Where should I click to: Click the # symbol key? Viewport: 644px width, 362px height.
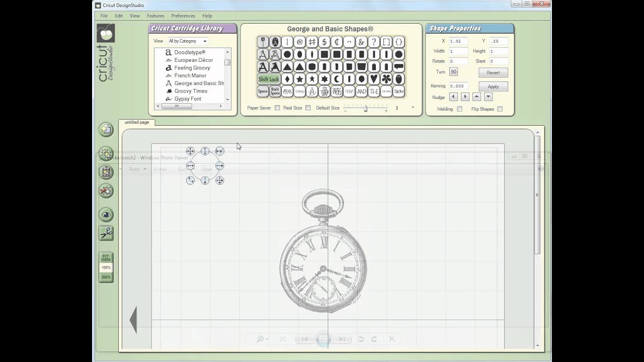312,42
